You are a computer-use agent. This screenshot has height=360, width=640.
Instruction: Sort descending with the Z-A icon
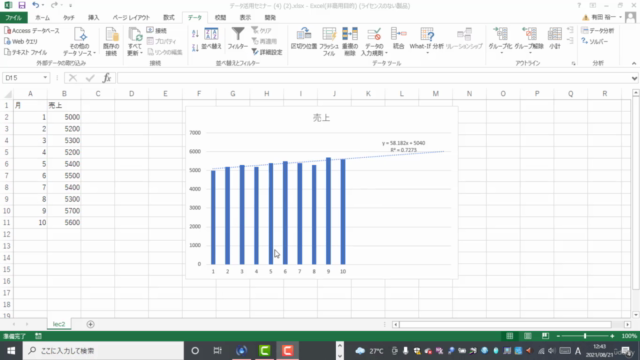pos(195,48)
